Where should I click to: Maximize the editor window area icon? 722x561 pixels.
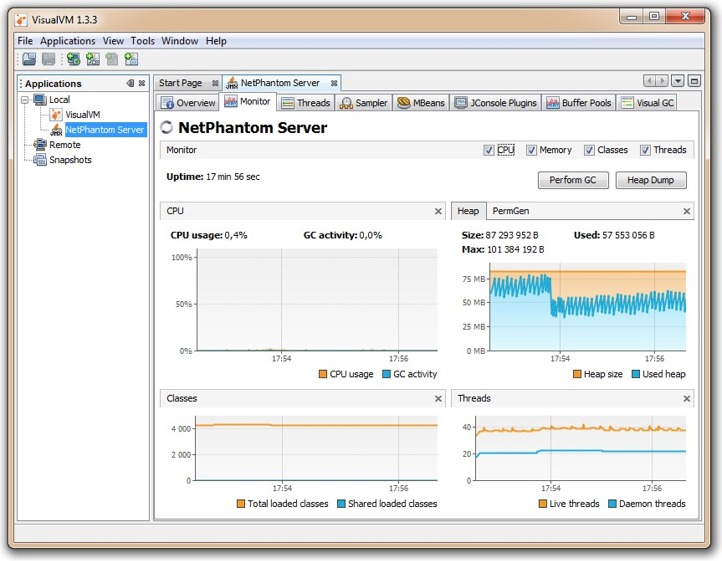click(694, 81)
